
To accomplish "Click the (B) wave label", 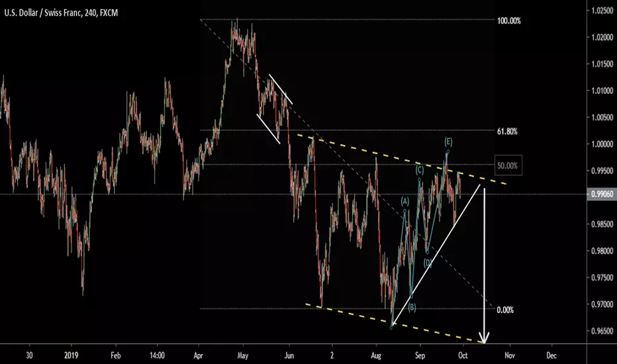I will click(412, 307).
